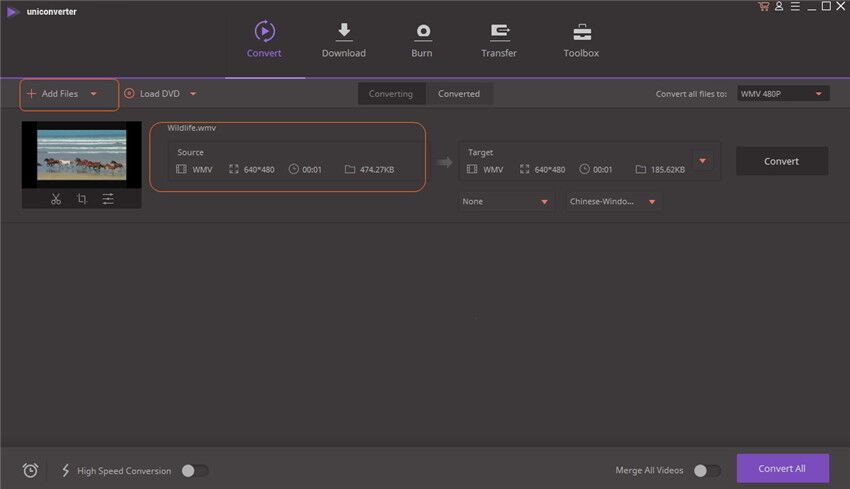Open the Convert section icon
The height and width of the screenshot is (489, 850).
(265, 31)
